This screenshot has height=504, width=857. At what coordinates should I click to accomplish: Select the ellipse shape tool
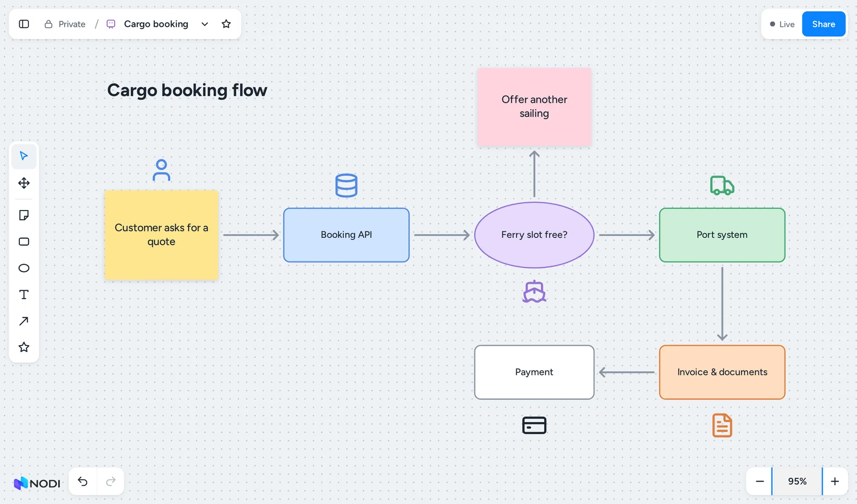[24, 268]
